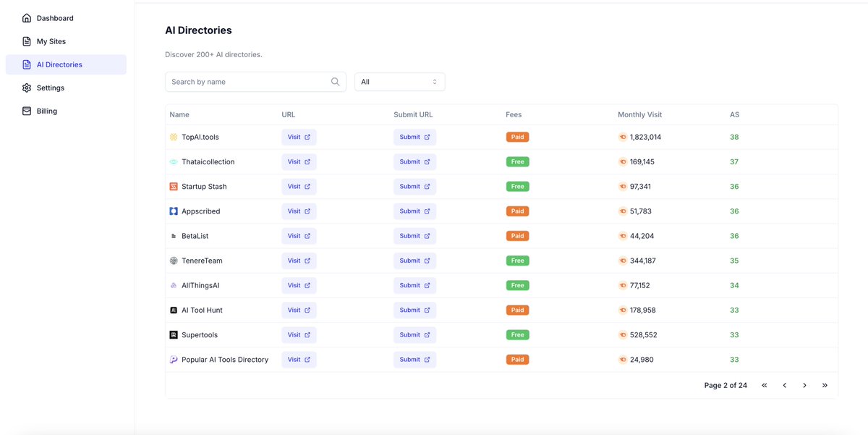Click the AI Tool Hunt logo icon
The width and height of the screenshot is (868, 435).
(x=174, y=310)
